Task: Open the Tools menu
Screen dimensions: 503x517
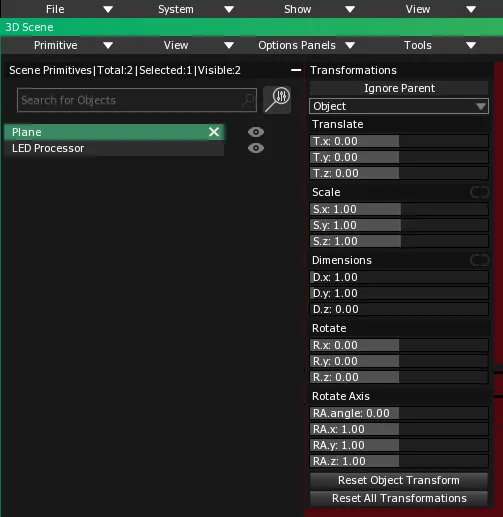Action: pos(418,45)
